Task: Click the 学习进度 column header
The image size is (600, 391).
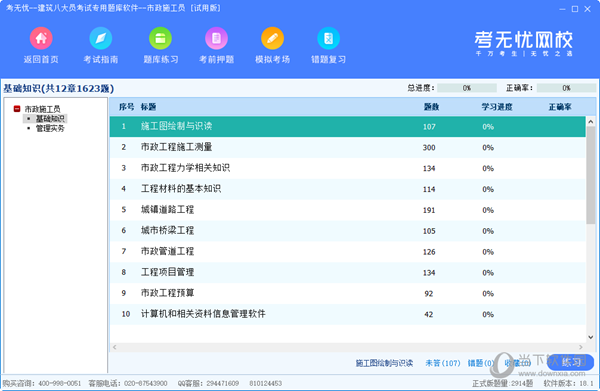Action: pos(497,107)
